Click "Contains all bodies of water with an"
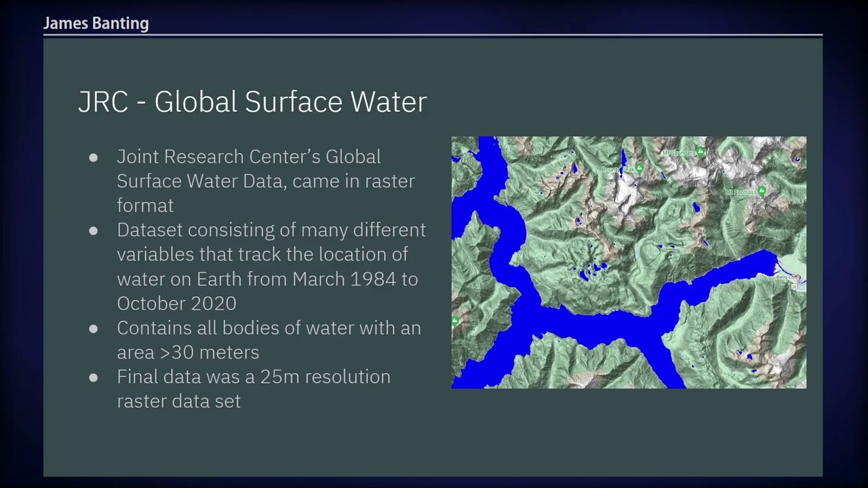868x488 pixels. point(269,328)
